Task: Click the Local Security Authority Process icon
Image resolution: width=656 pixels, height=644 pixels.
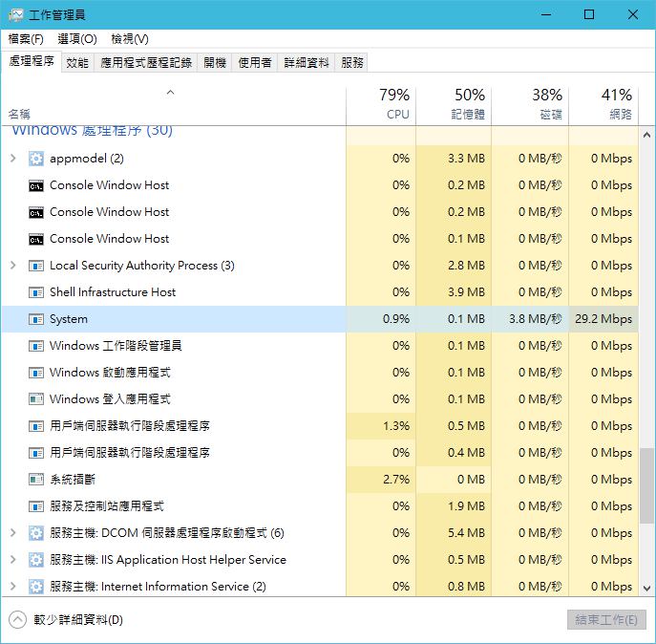Action: (36, 266)
